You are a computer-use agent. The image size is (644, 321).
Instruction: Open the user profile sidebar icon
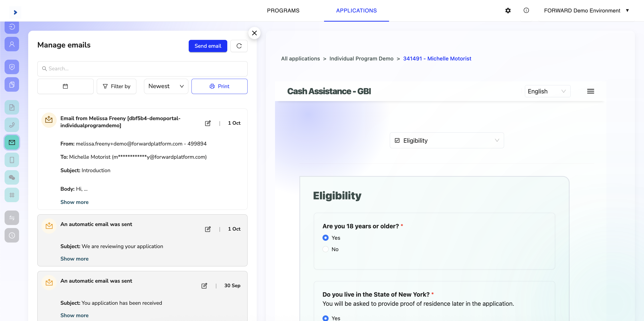click(x=12, y=44)
